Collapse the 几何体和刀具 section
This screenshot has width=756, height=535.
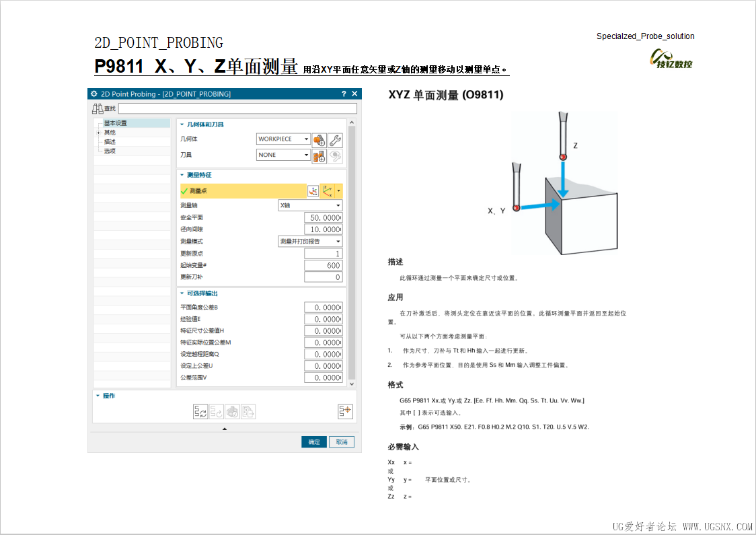pos(182,124)
